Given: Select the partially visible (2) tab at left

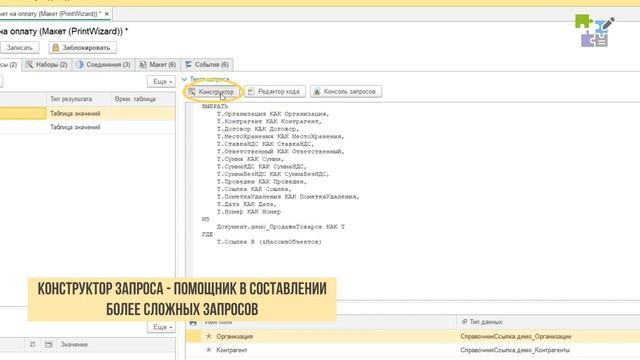Looking at the screenshot, I should tap(9, 64).
